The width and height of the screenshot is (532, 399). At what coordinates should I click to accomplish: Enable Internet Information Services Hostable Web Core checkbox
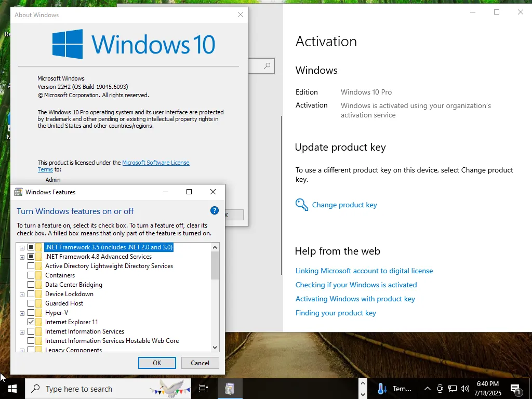tap(31, 341)
